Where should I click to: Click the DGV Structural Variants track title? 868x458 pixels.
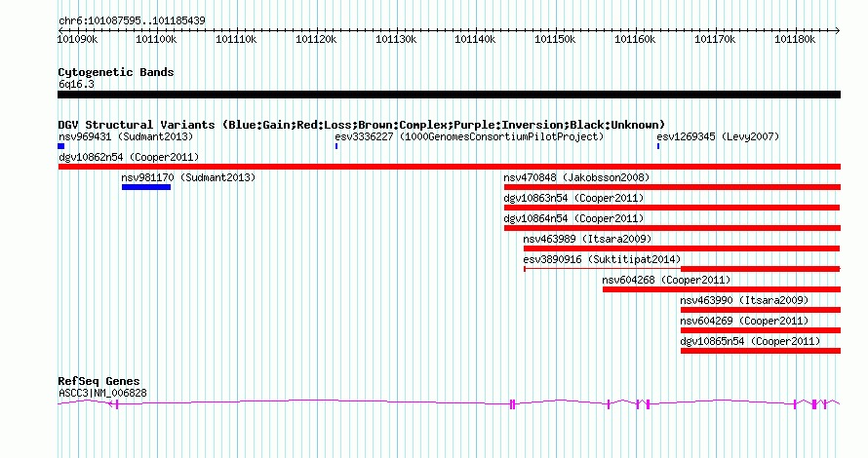pos(362,125)
